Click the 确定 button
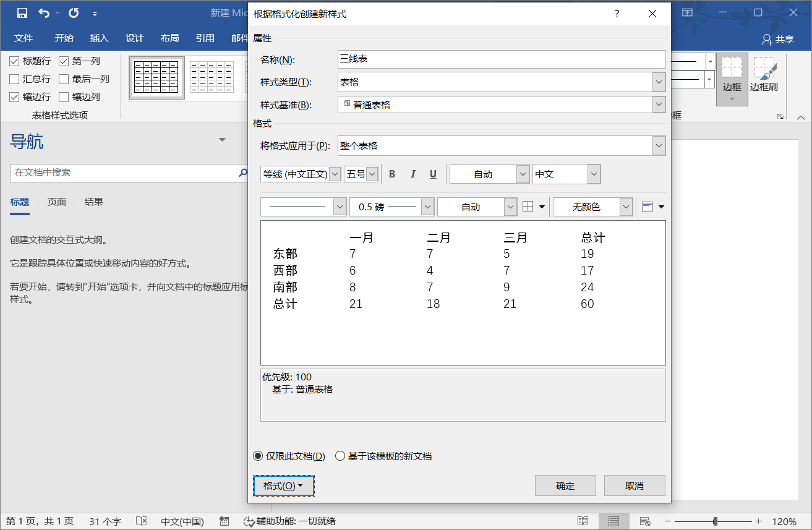Image resolution: width=812 pixels, height=530 pixels. 565,485
